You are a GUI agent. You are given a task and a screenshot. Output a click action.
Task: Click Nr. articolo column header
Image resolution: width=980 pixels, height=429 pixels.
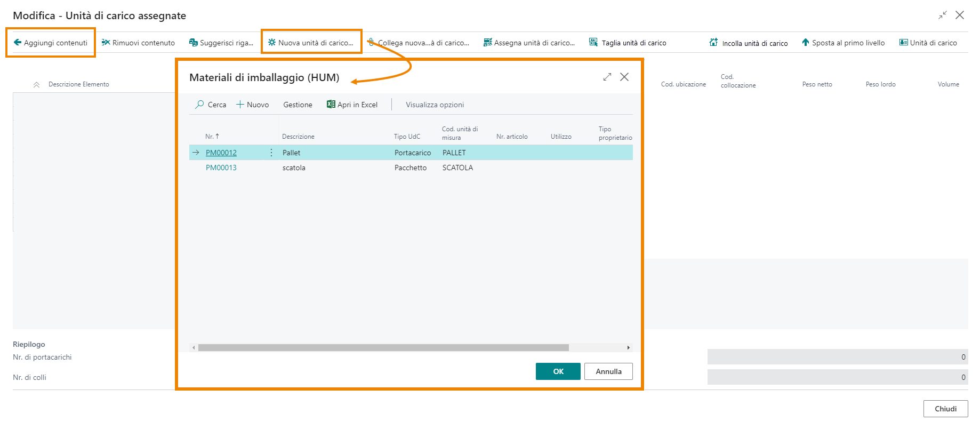coord(512,137)
